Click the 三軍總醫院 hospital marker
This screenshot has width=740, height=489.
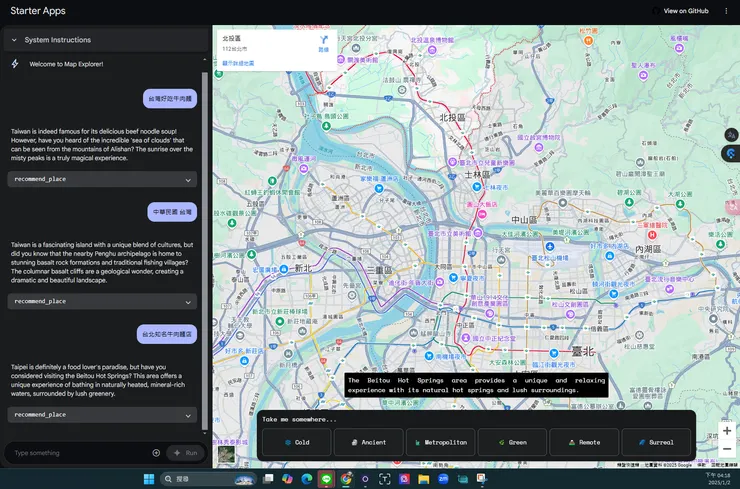pyautogui.click(x=652, y=235)
